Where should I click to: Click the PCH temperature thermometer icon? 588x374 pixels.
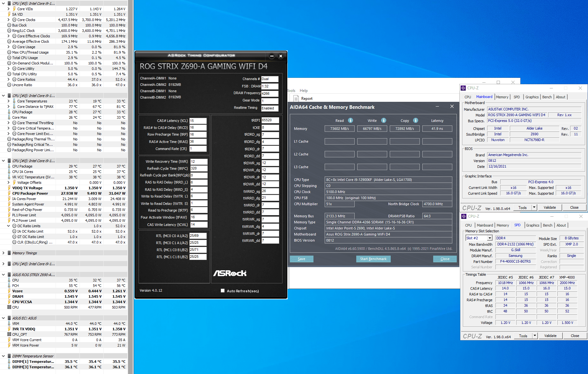coord(9,286)
